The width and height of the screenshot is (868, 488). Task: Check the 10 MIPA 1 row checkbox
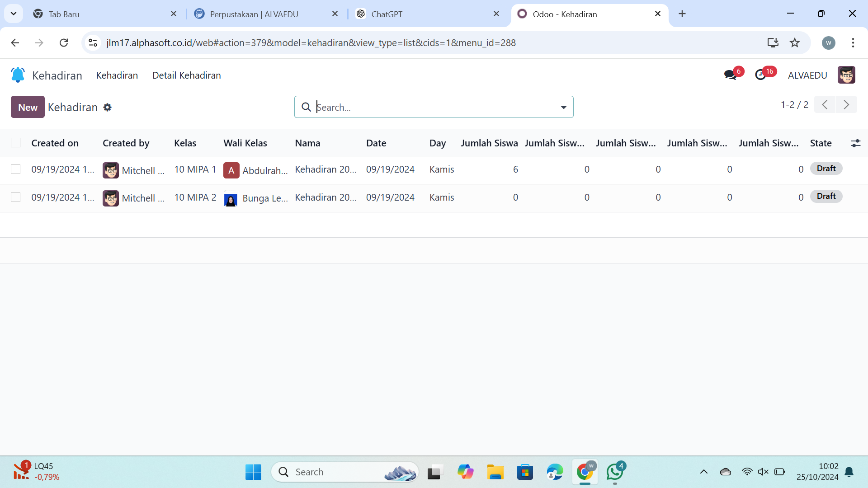click(16, 169)
